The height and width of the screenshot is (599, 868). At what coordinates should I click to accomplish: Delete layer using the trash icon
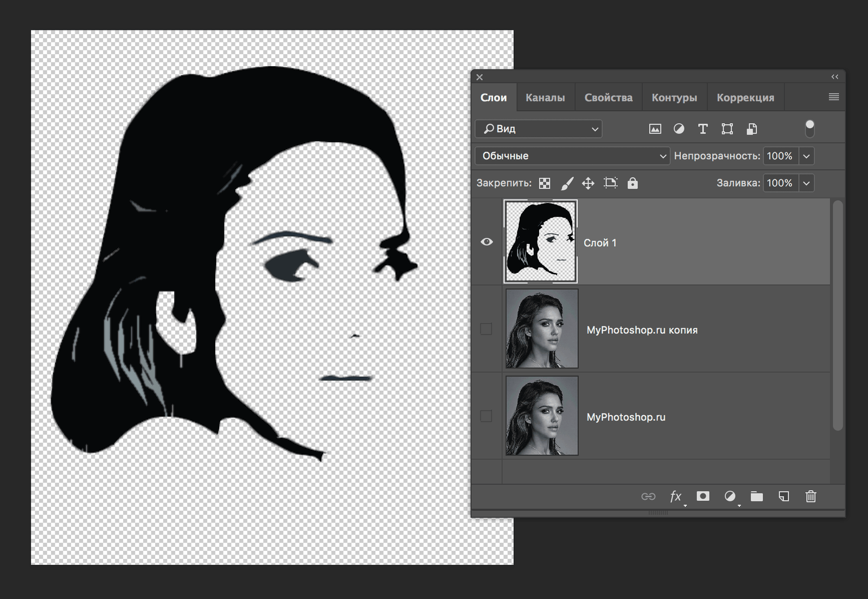(810, 496)
